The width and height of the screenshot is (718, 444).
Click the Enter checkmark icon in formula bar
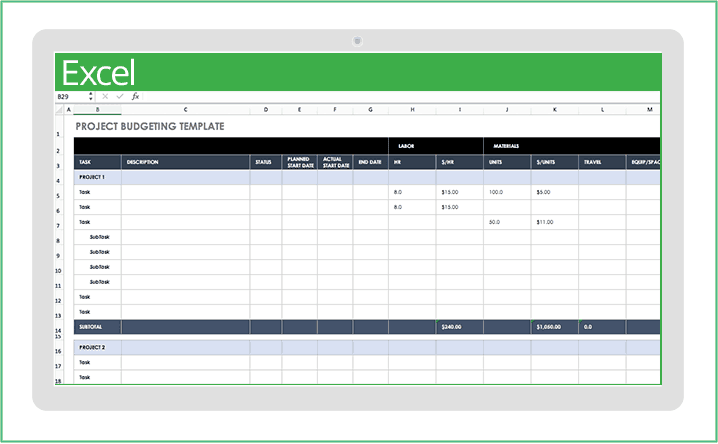tap(120, 97)
